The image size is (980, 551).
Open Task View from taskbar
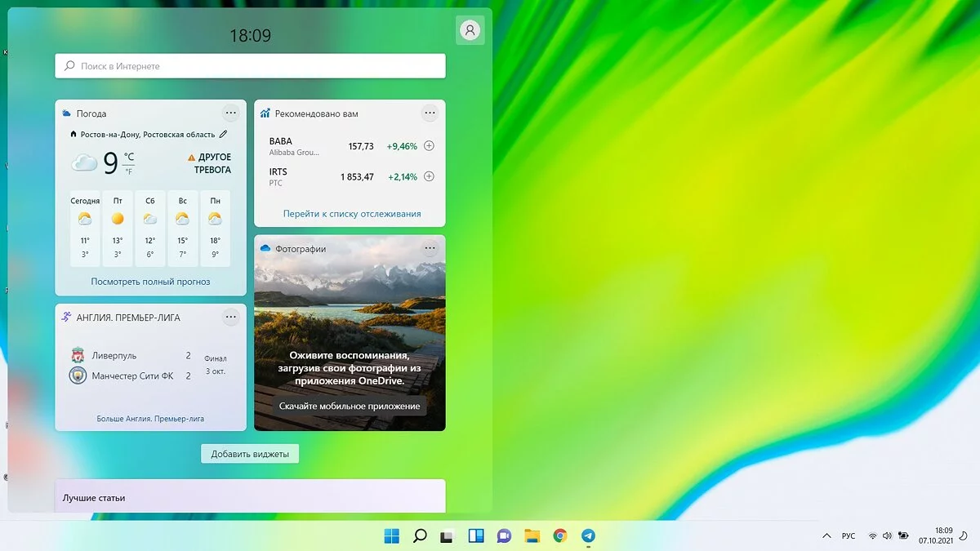[448, 535]
